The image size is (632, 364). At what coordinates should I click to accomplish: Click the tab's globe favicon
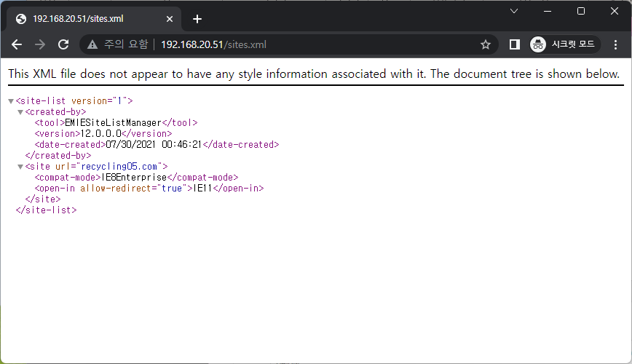coord(21,19)
